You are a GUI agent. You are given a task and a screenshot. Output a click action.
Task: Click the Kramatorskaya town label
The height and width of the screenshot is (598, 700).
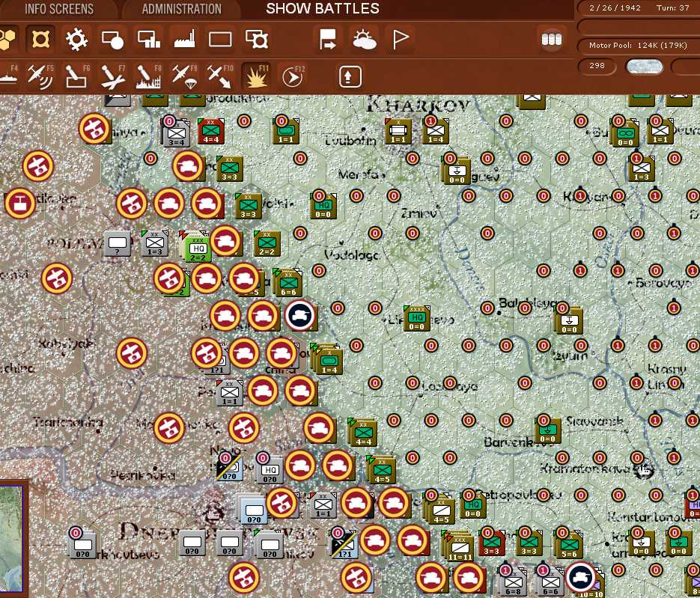[585, 469]
